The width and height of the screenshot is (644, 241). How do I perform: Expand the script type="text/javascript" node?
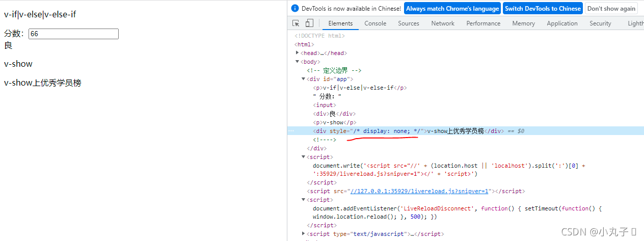click(304, 234)
